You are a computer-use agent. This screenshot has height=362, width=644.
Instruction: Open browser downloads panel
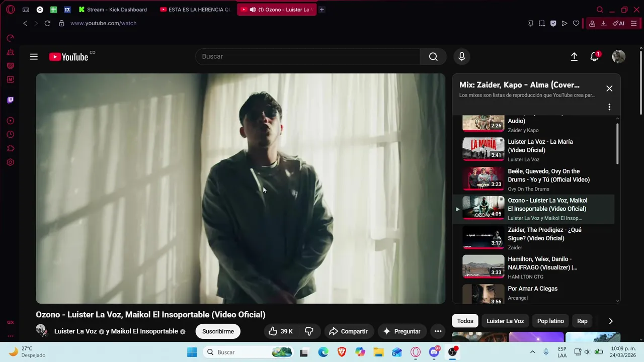[x=603, y=23]
